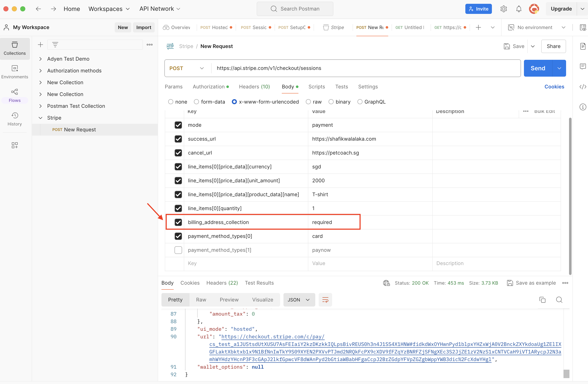Search within the response body
This screenshot has width=588, height=384.
(559, 300)
